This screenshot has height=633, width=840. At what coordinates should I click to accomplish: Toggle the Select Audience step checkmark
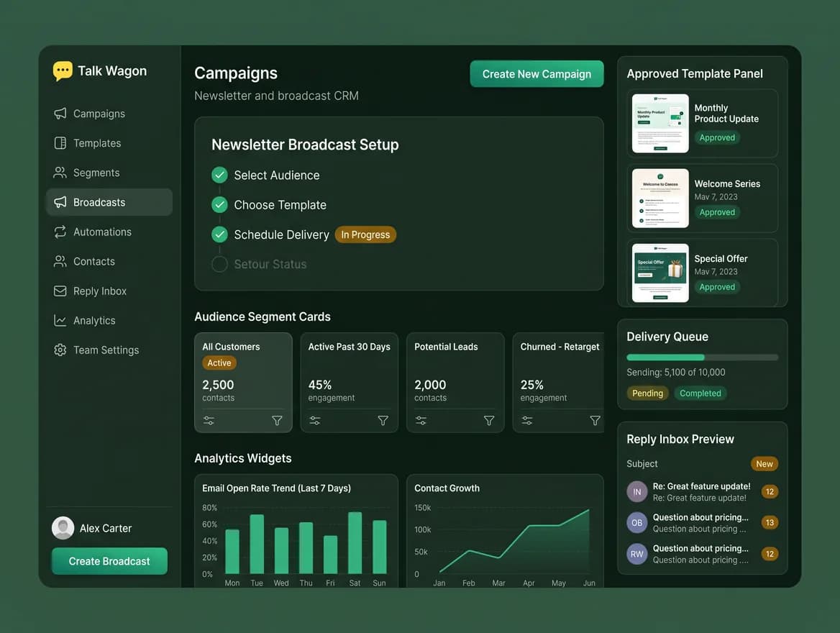click(219, 176)
